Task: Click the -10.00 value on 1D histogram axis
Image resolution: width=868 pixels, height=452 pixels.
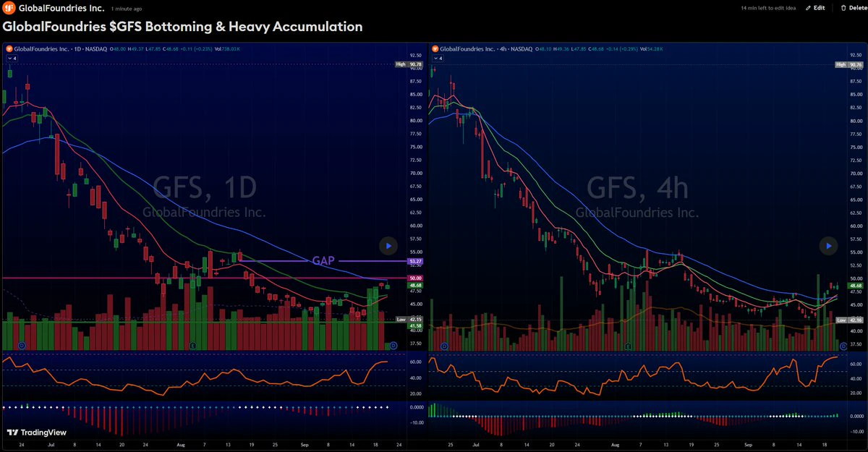Action: (415, 422)
